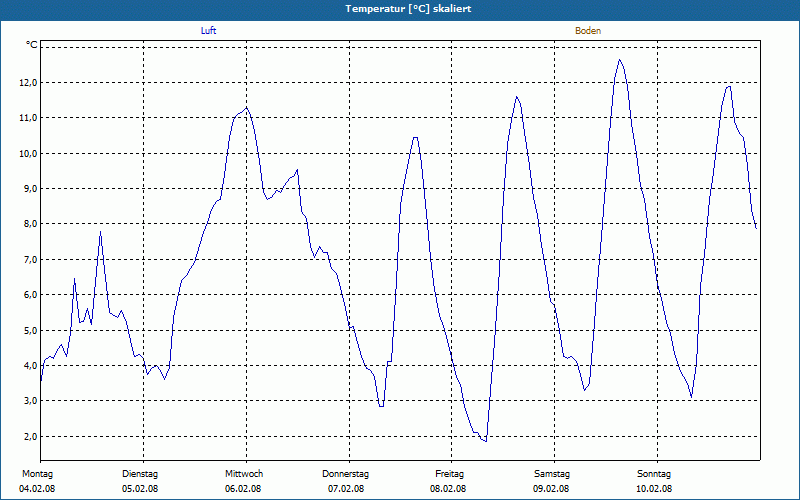Select the Samstag 09.02.08 axis label
The image size is (800, 500).
(552, 481)
